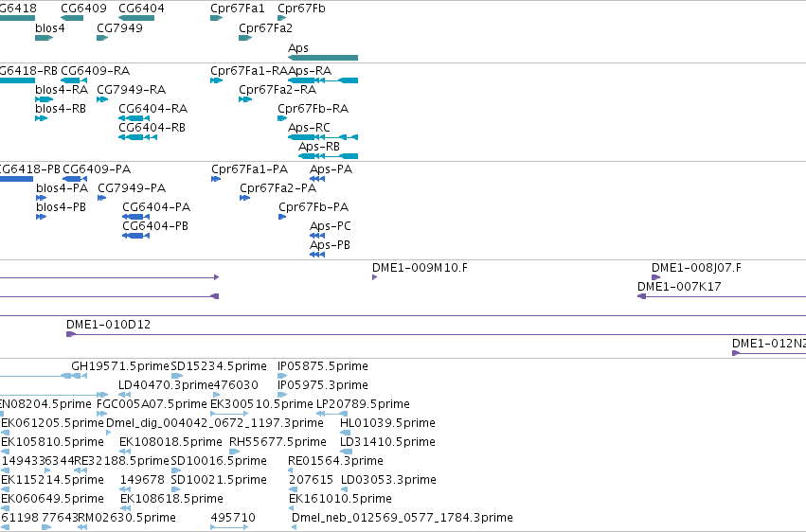Click the RM02630.5prime EST label
Viewport: 806px width, 532px height.
[x=127, y=518]
